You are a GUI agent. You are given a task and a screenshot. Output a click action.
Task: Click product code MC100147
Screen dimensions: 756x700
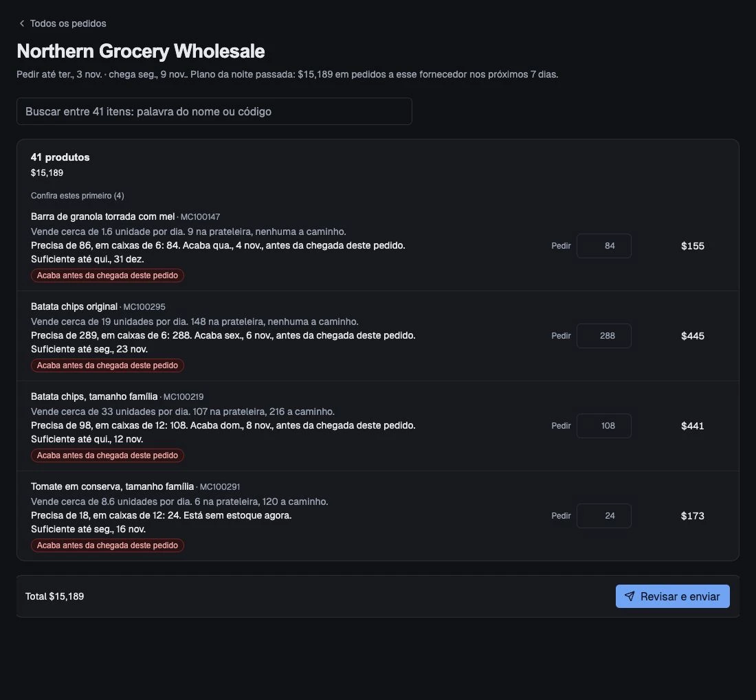click(x=200, y=217)
